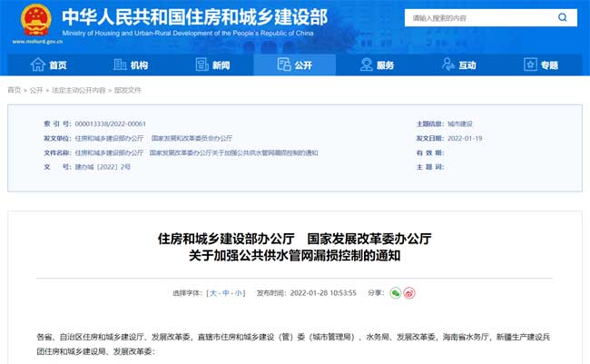This screenshot has height=364, width=590.
Task: Click the 互动 interaction icon
Action: click(x=448, y=64)
